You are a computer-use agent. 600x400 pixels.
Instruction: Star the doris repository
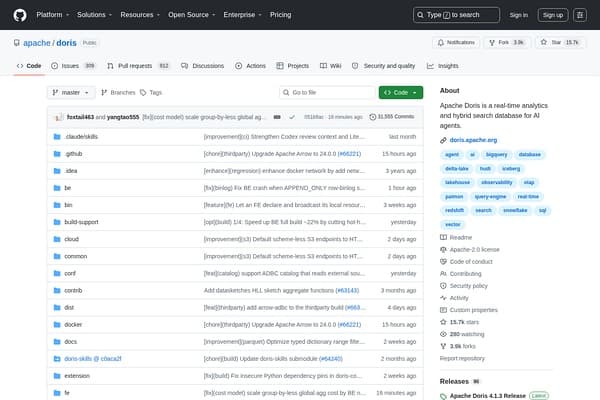[561, 42]
